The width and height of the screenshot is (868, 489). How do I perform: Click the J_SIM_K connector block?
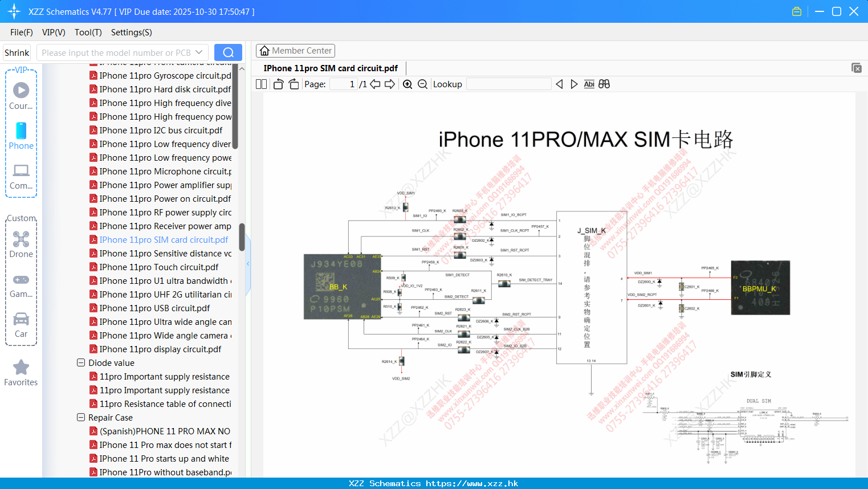click(590, 287)
